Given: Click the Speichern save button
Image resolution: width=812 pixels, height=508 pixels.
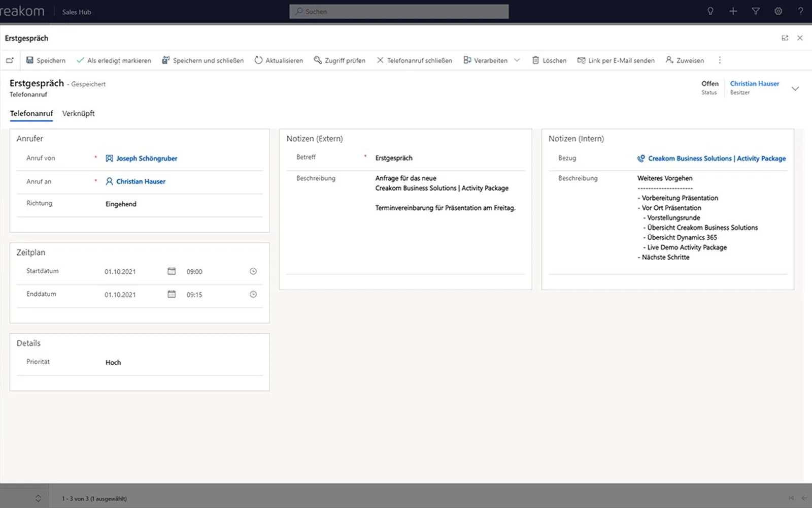Looking at the screenshot, I should pyautogui.click(x=46, y=60).
